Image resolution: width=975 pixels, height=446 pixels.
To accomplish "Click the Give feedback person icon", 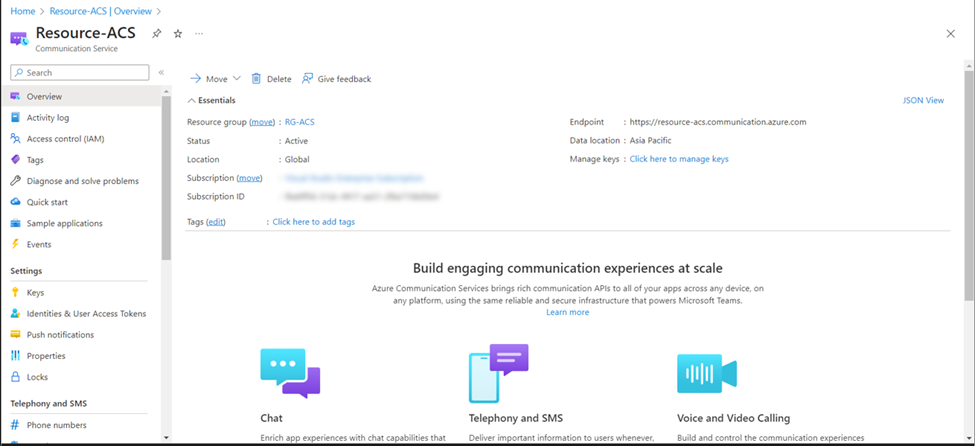I will click(307, 78).
